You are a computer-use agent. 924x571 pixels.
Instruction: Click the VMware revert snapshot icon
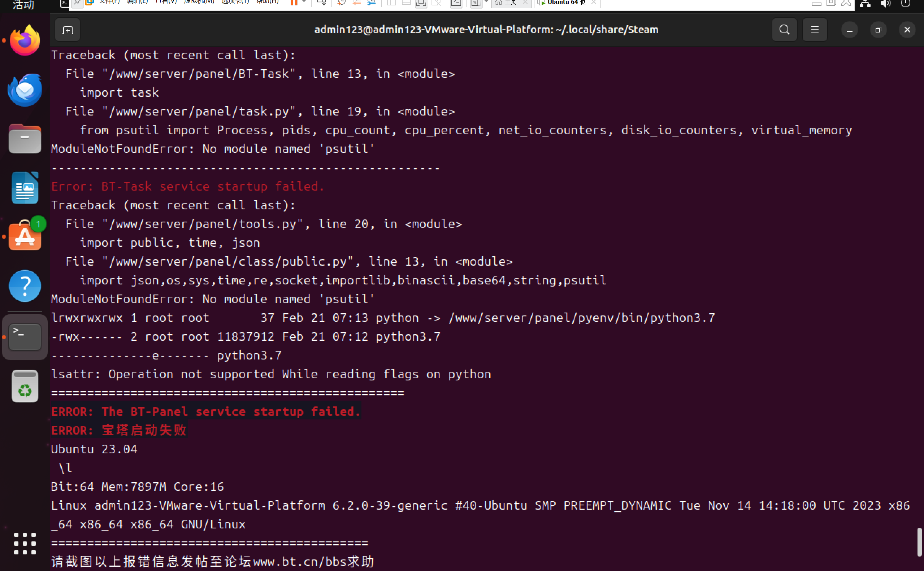356,3
